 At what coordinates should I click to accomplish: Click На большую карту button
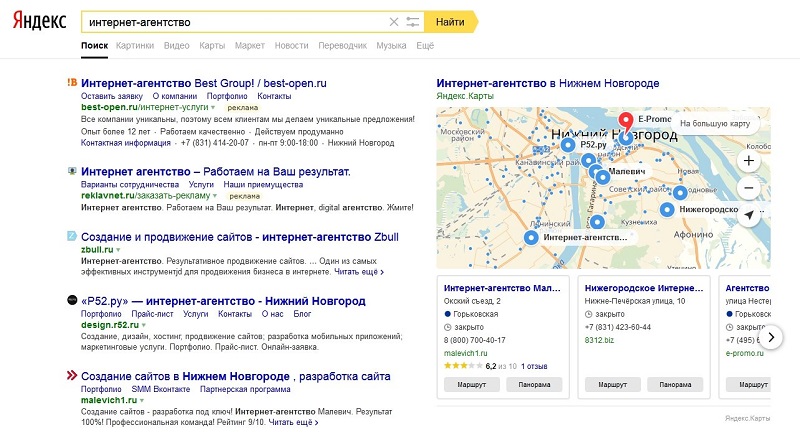pyautogui.click(x=715, y=123)
